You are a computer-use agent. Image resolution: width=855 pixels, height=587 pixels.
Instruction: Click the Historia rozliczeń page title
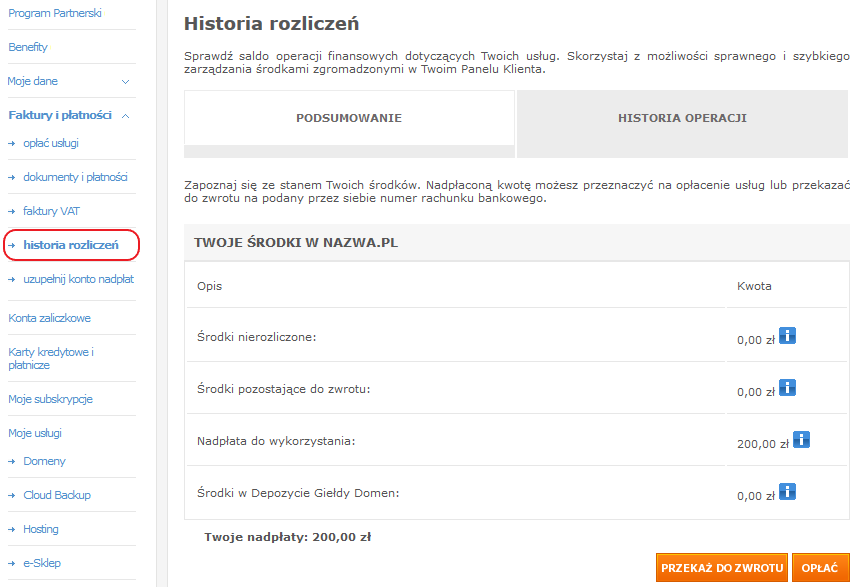(272, 24)
